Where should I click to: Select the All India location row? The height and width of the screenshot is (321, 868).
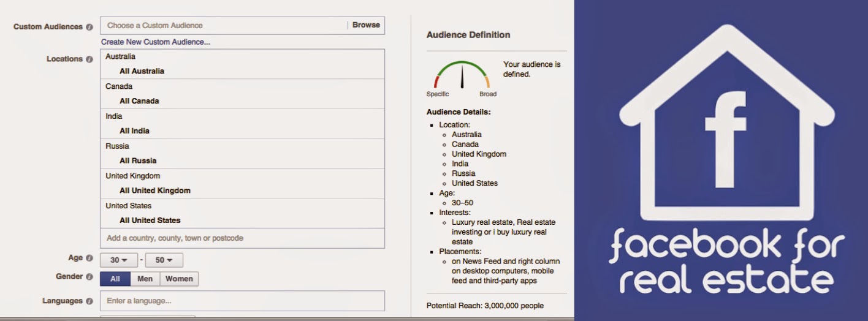click(242, 131)
